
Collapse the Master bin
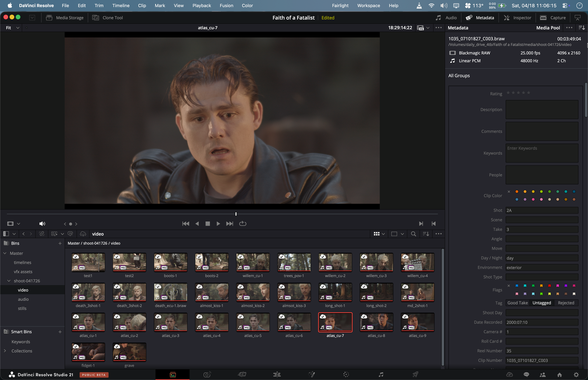click(5, 253)
